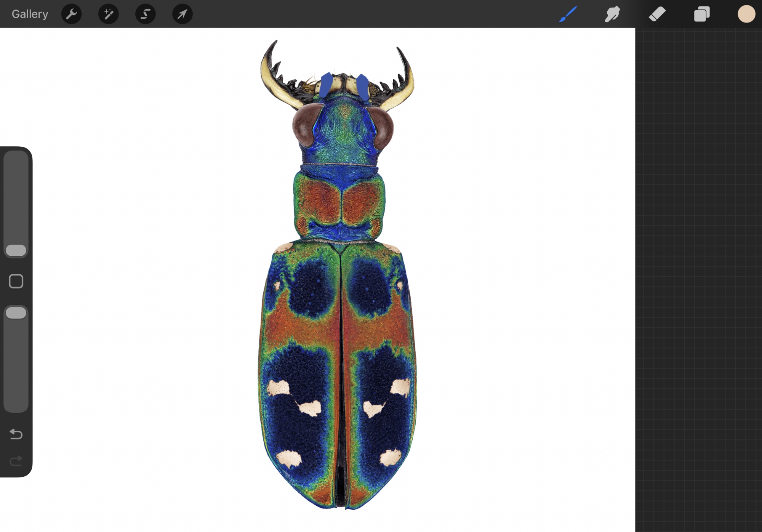Undo the last stroke
The image size is (762, 532).
[x=16, y=434]
